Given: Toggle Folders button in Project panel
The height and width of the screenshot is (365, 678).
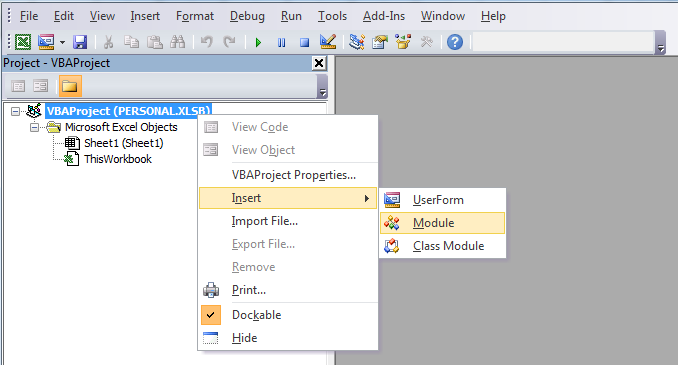Looking at the screenshot, I should coord(70,86).
